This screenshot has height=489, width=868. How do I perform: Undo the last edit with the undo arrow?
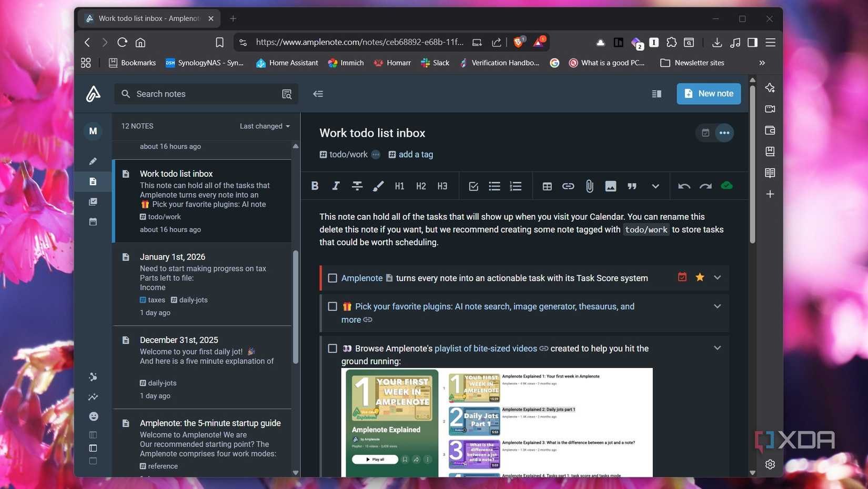(683, 186)
